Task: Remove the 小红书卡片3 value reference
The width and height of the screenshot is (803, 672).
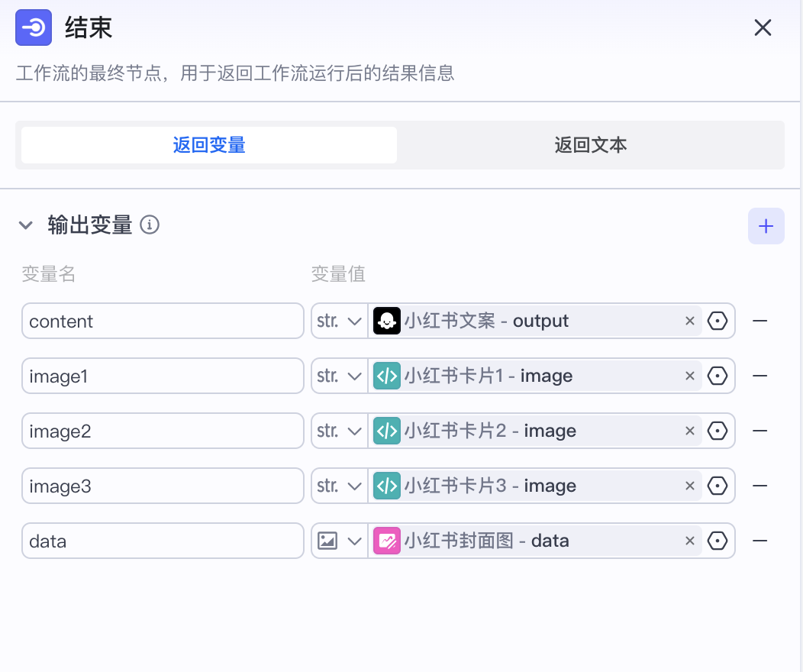Action: coord(689,486)
